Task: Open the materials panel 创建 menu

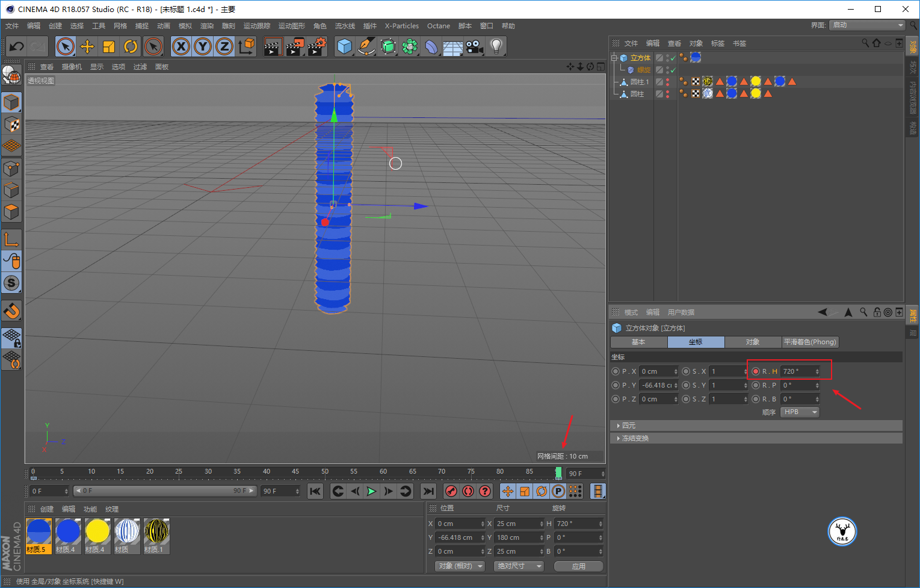Action: pyautogui.click(x=47, y=509)
